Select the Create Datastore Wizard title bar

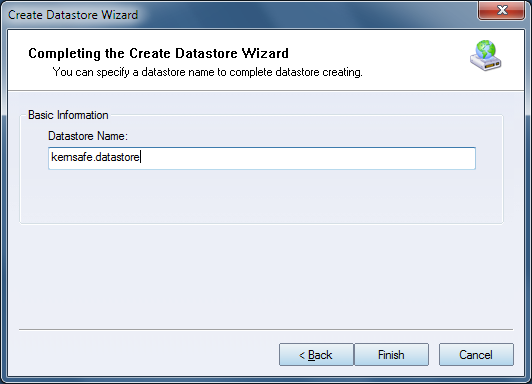[x=238, y=15]
